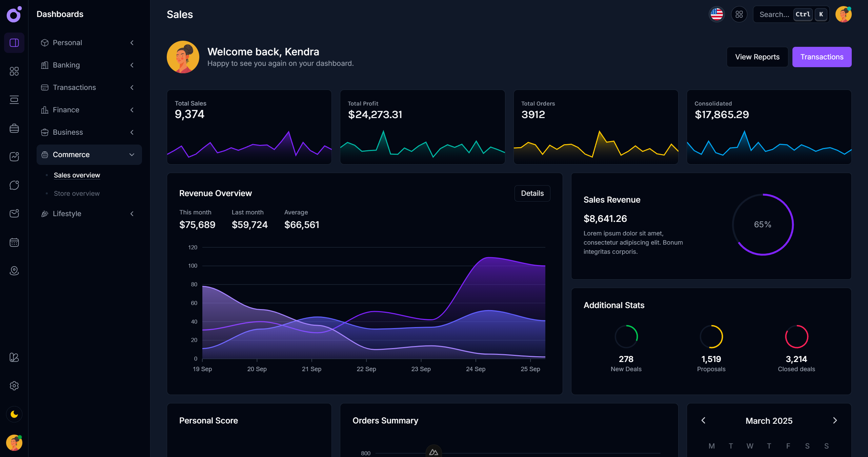Screen dimensions: 868x457
Task: Click the 65% Sales Revenue progress ring
Action: [763, 225]
